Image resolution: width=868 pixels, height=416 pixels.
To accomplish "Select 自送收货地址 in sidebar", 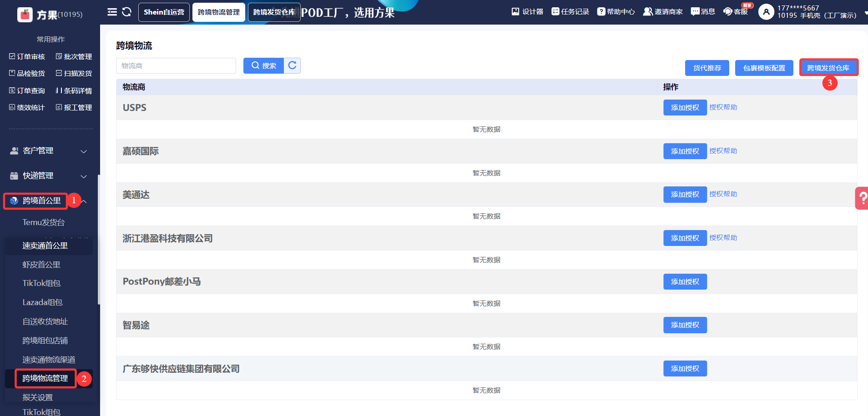I will coord(45,321).
